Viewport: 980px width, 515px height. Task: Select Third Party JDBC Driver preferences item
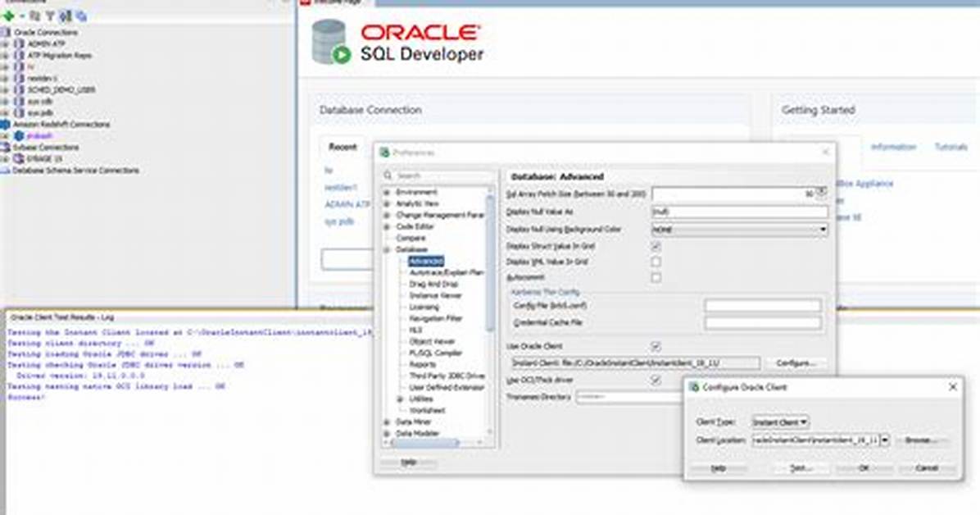447,376
